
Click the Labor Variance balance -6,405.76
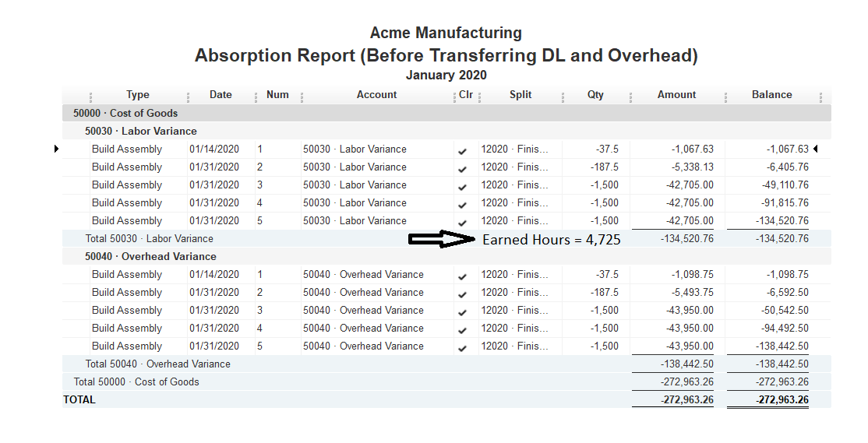788,167
